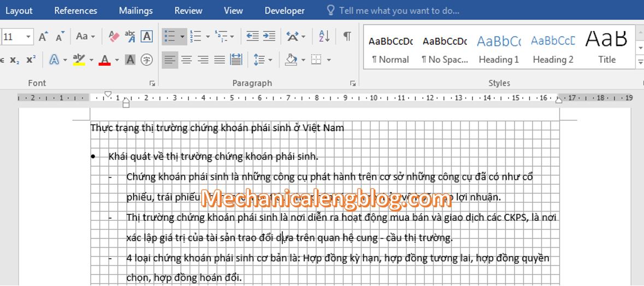Image resolution: width=644 pixels, height=286 pixels.
Task: Justify the paragraph text
Action: (220, 60)
